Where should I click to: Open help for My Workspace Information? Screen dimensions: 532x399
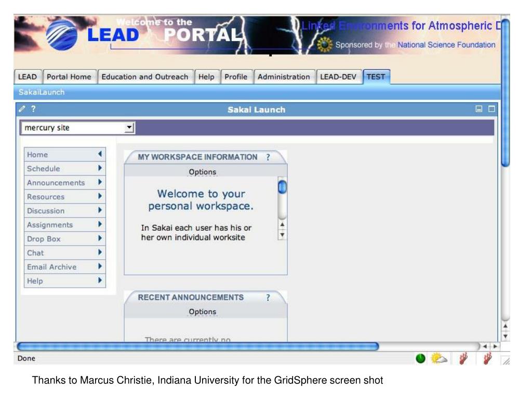(x=268, y=157)
